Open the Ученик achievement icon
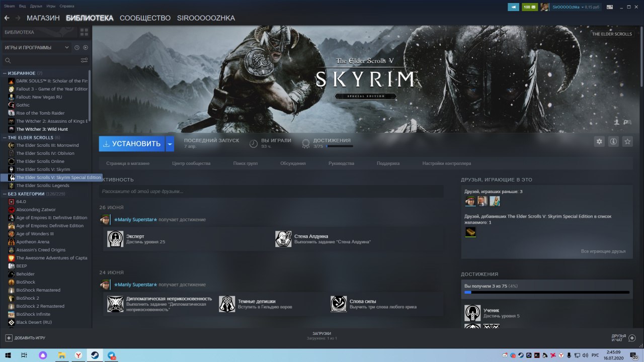 [472, 313]
